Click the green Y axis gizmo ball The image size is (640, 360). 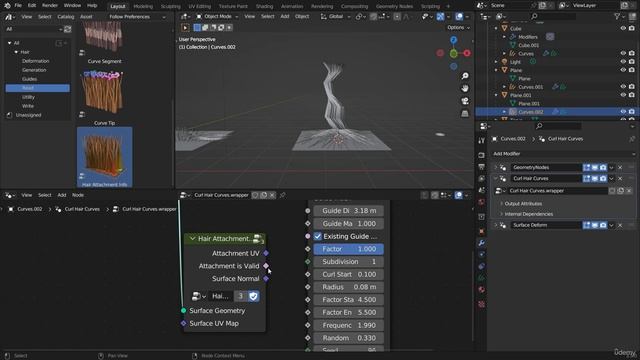(x=453, y=53)
